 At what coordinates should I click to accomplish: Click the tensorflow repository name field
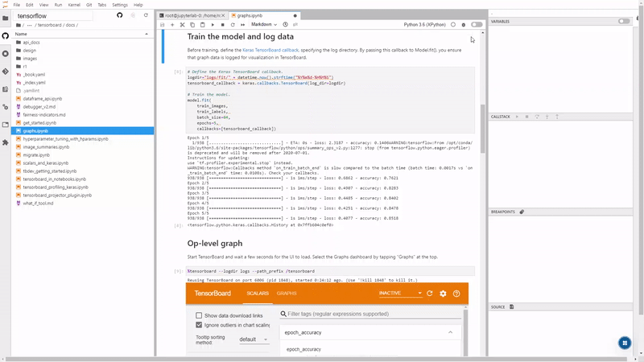(53, 15)
